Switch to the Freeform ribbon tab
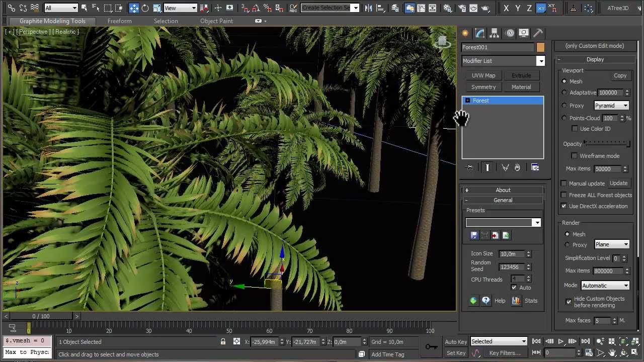The height and width of the screenshot is (362, 644). coord(119,21)
